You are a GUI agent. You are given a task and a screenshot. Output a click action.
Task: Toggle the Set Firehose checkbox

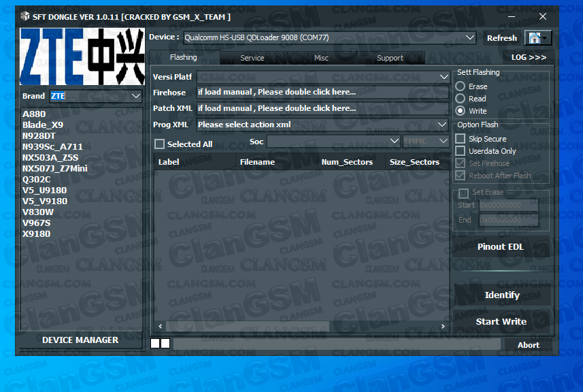pyautogui.click(x=461, y=163)
